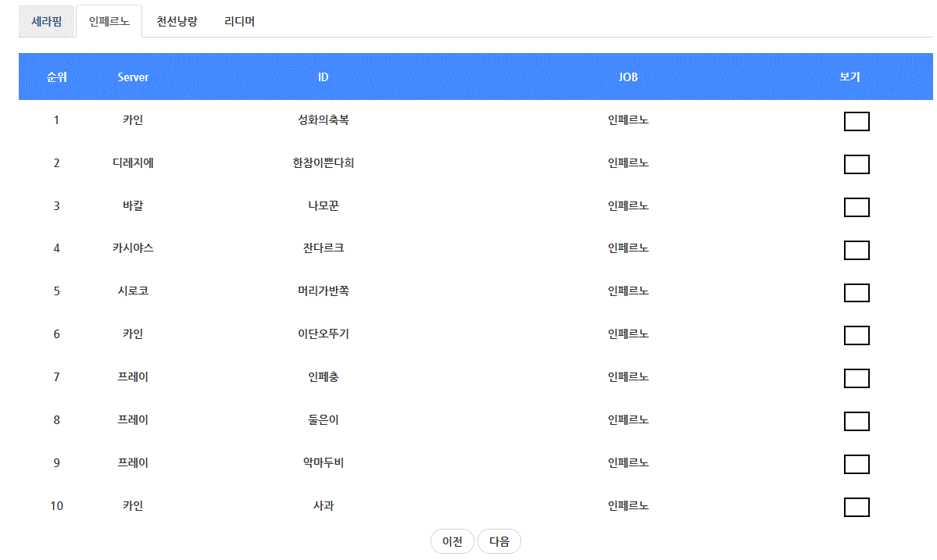Click view box for 잔다르크 row

coord(857,250)
